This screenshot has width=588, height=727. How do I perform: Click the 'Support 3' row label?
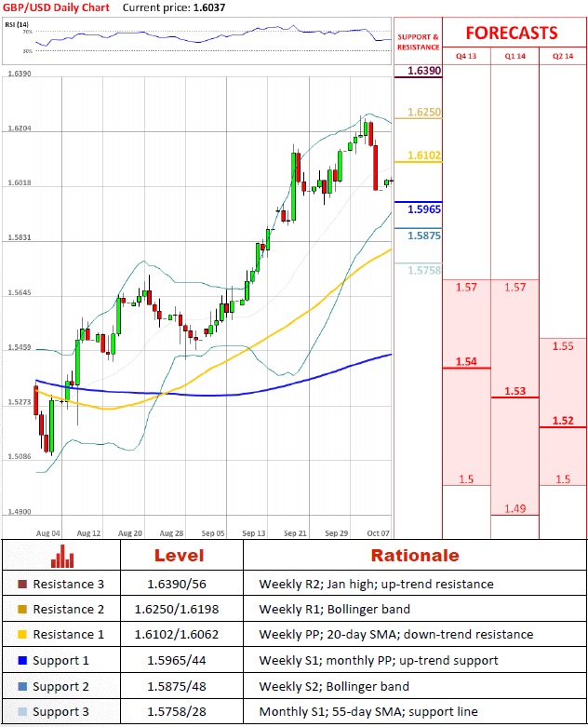coord(60,712)
